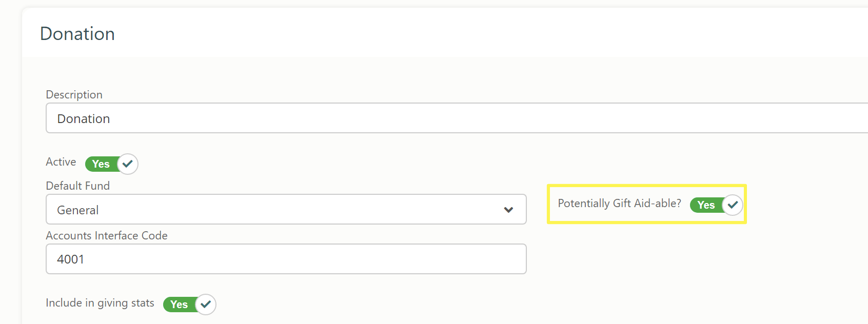Disable the Potentially Gift Aid-able switch

[716, 205]
